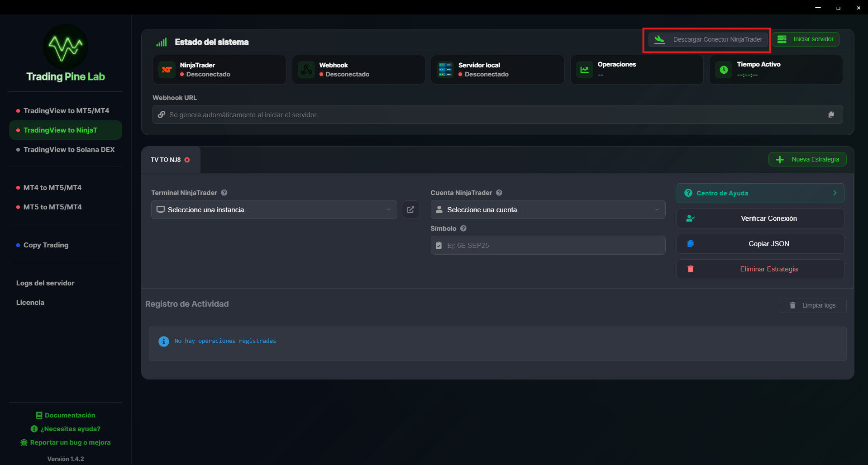The height and width of the screenshot is (465, 868).
Task: Click the Operaciones chart icon
Action: 584,69
